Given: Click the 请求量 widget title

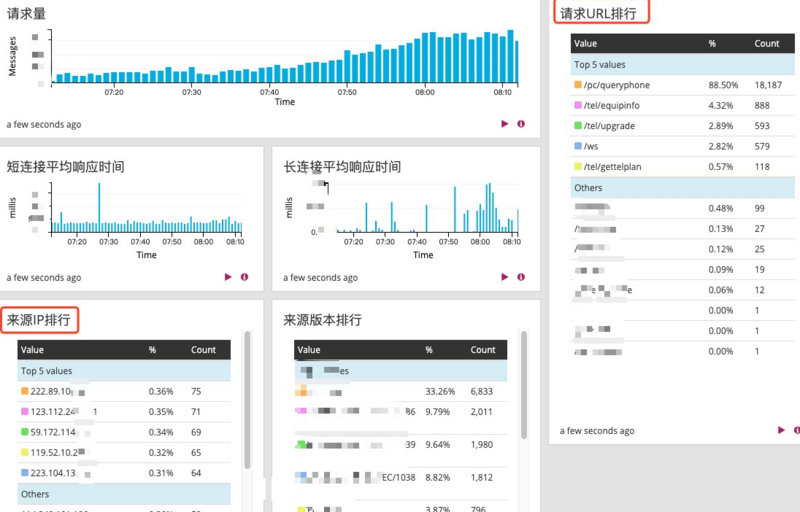Looking at the screenshot, I should (26, 13).
